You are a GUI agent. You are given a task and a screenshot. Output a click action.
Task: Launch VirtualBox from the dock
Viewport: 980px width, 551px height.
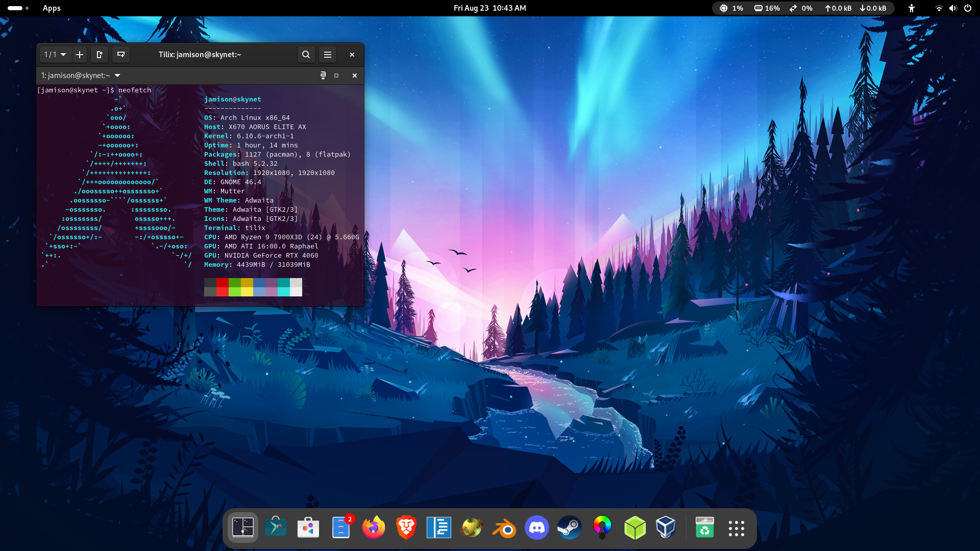click(666, 528)
